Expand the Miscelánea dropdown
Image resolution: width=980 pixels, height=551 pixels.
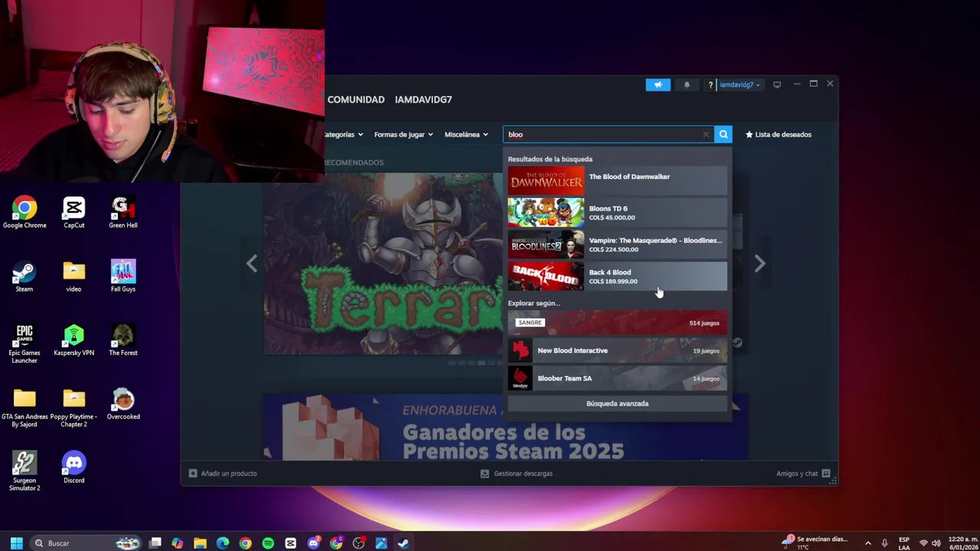(466, 135)
